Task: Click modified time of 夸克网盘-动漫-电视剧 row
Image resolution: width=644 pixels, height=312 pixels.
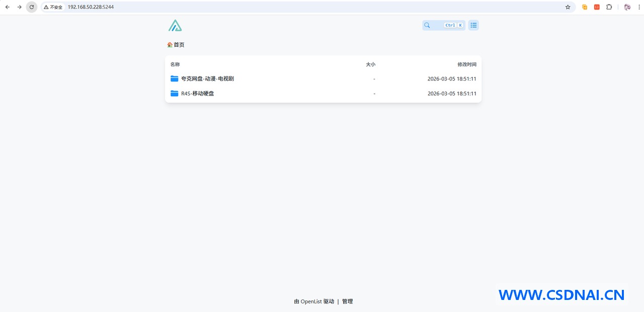Action: (452, 79)
